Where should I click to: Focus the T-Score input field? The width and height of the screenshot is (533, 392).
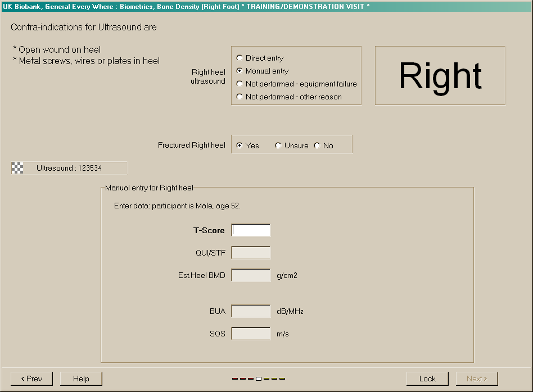point(251,230)
